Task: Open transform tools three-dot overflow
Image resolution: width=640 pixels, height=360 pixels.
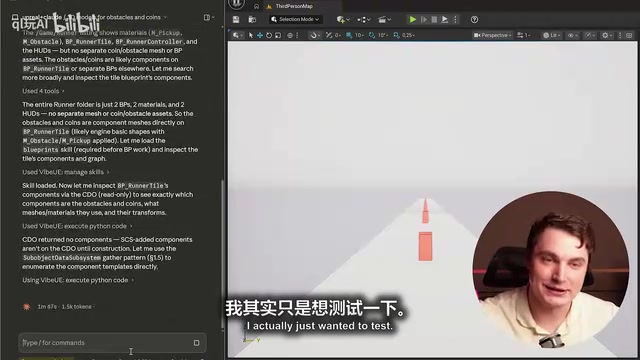Action: (297, 35)
